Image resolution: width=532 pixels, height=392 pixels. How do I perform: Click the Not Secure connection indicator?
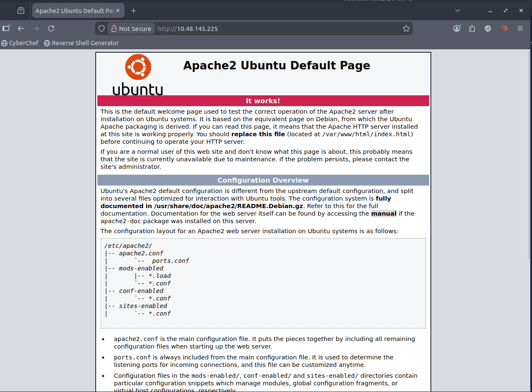pos(130,28)
